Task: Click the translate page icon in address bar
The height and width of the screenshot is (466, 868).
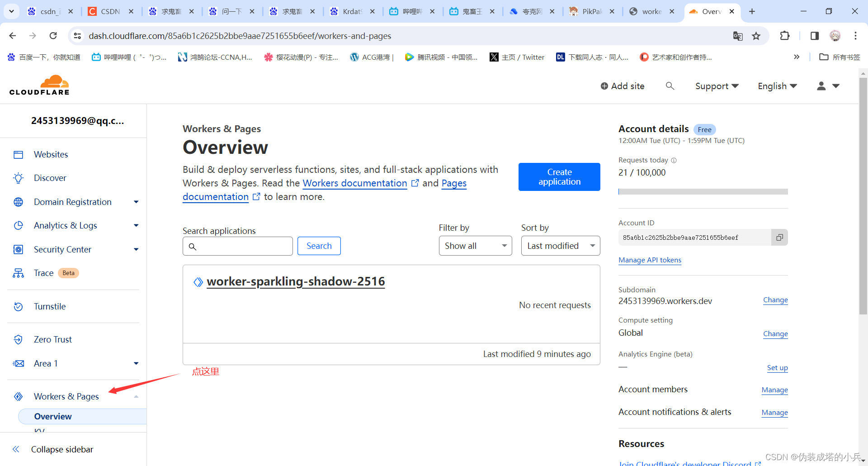Action: click(x=738, y=36)
